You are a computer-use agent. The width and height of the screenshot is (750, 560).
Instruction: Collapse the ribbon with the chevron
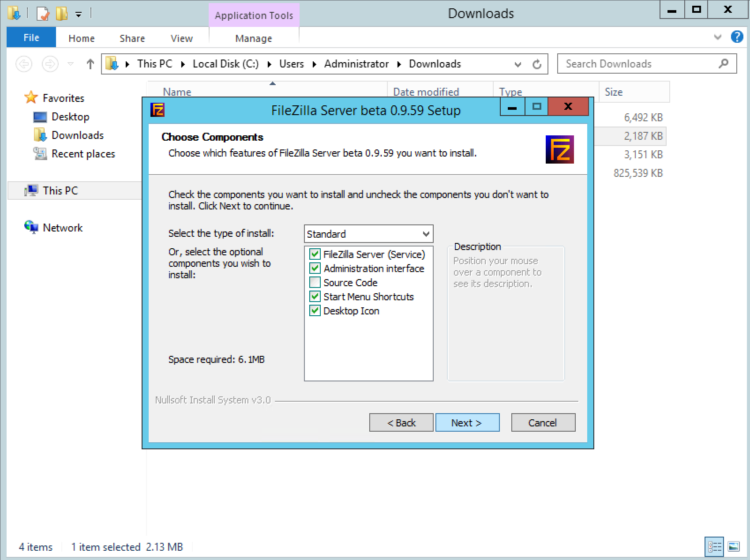pos(717,37)
